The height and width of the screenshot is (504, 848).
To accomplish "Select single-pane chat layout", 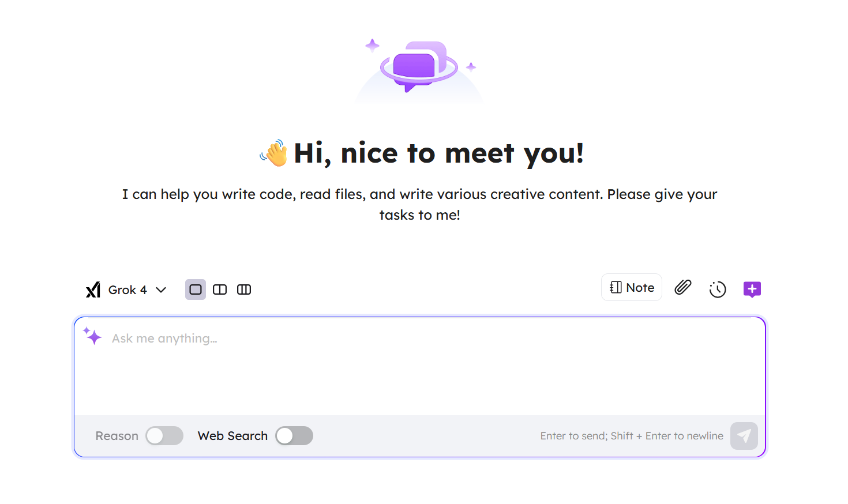I will pos(196,289).
